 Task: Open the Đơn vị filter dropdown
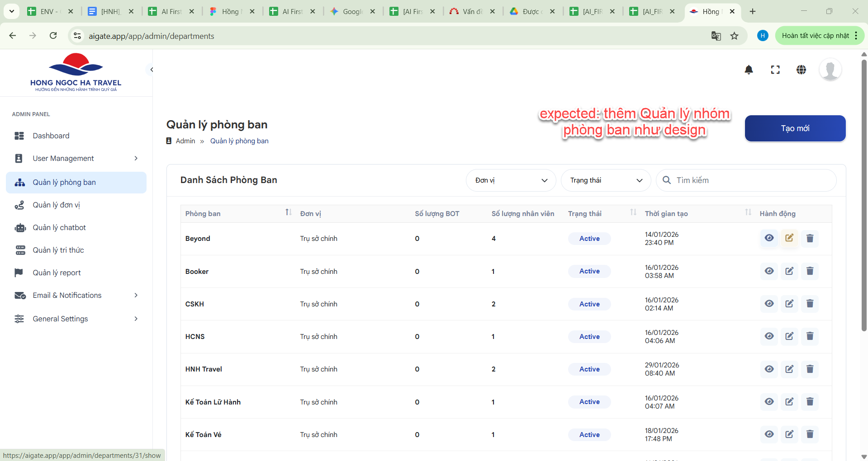511,180
